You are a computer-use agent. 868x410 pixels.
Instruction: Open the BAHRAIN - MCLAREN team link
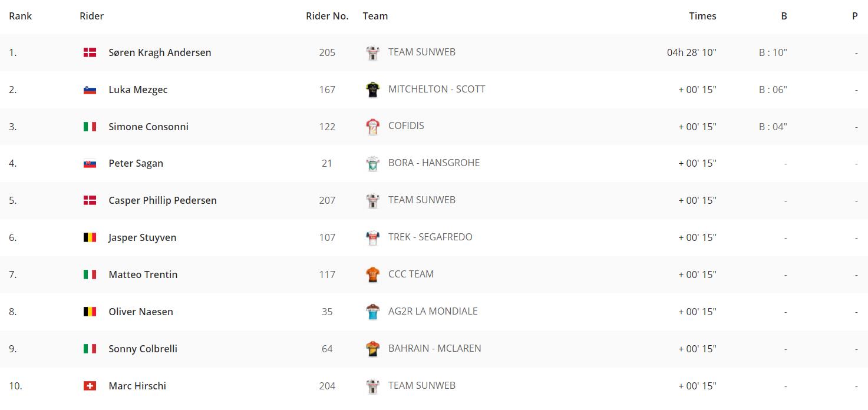435,348
